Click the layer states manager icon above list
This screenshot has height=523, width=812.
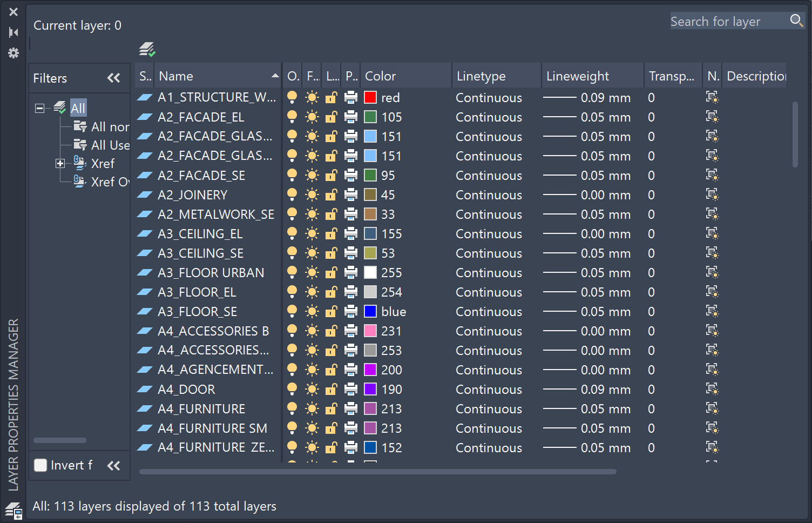coord(147,50)
